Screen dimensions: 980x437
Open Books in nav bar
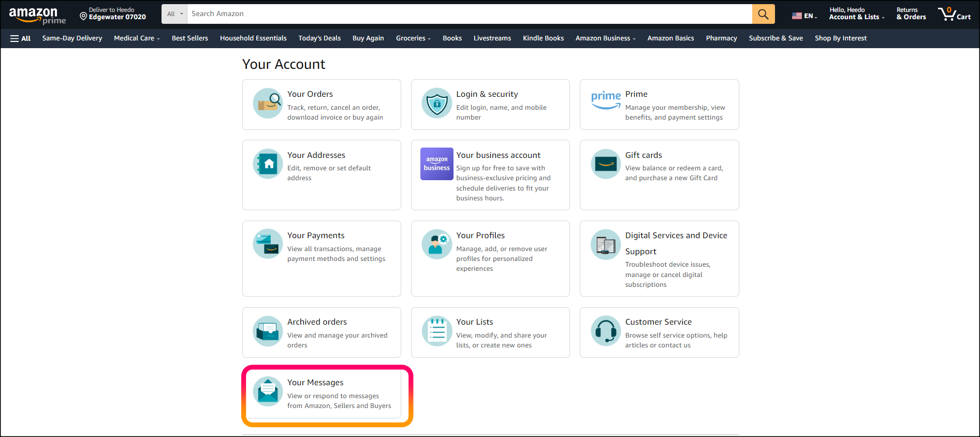click(452, 38)
